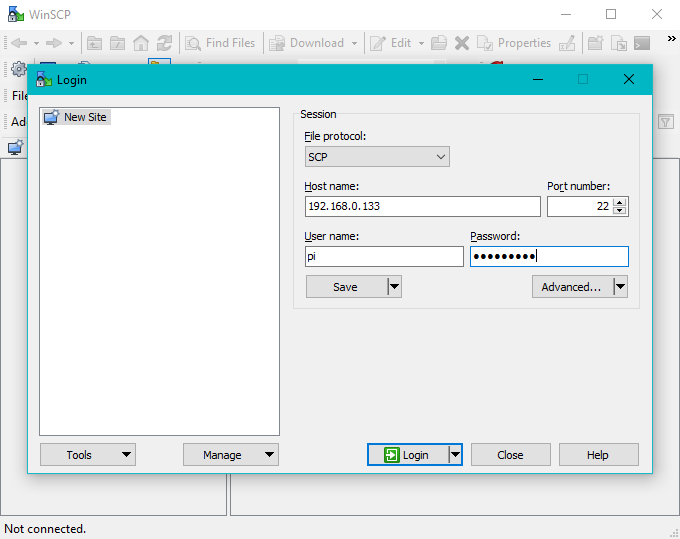Expand the Edit options arrow
Viewport: 680px width, 539px height.
tap(421, 43)
